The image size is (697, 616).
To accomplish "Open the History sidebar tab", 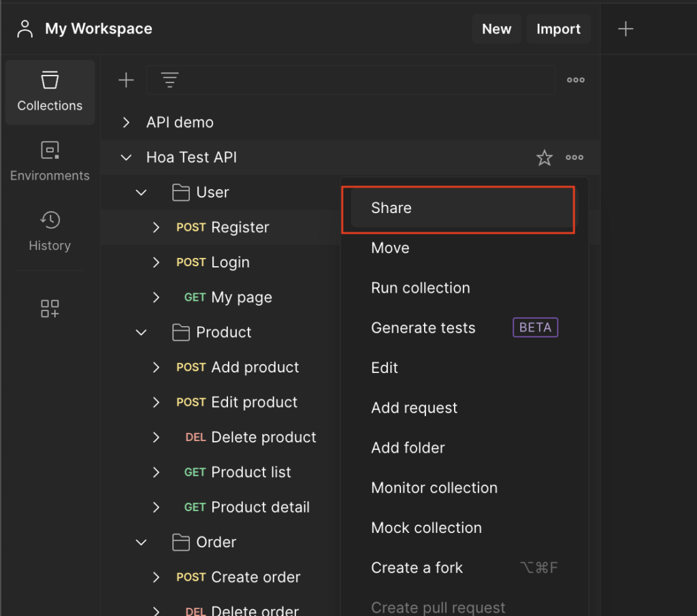I will point(50,231).
